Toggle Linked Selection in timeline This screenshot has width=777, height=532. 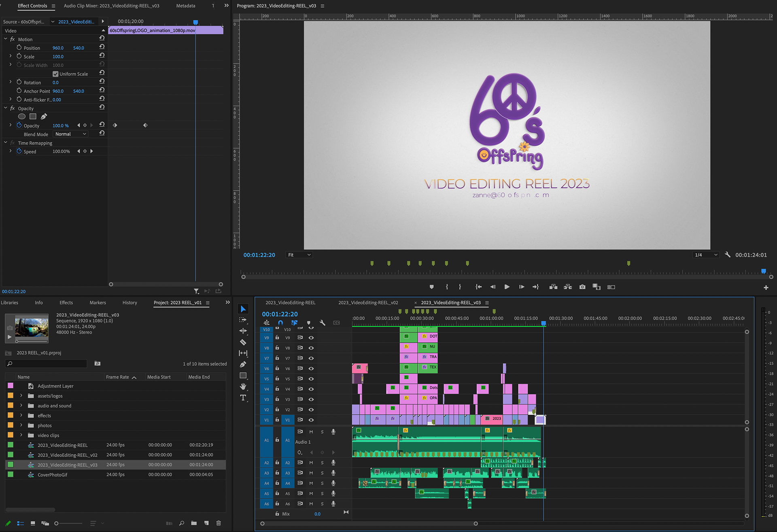294,323
